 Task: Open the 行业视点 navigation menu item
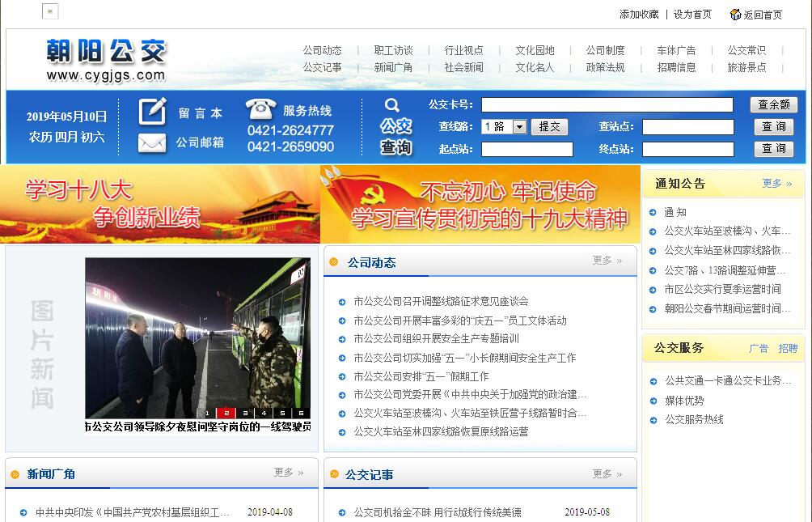tap(463, 50)
